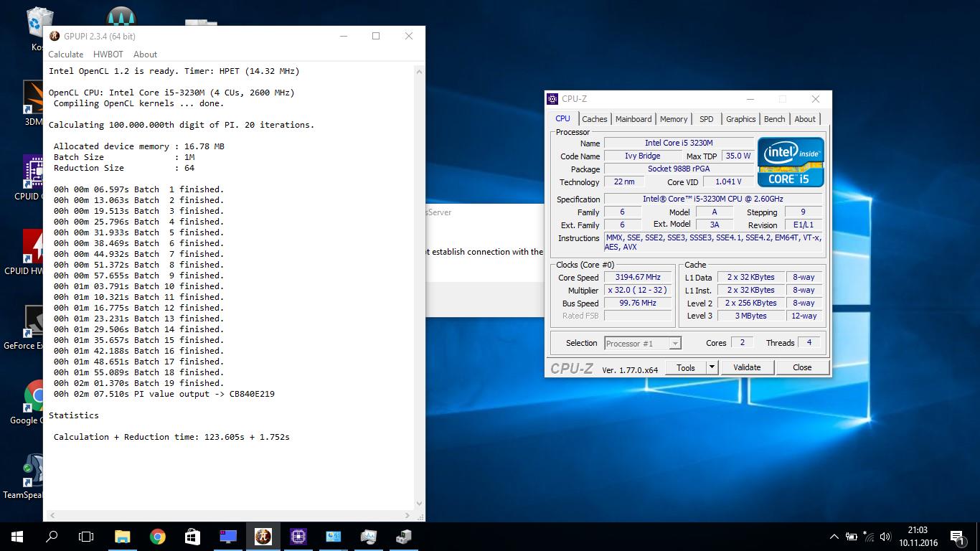Switch to GPUPI in the taskbar
This screenshot has height=551, width=980.
[x=263, y=536]
